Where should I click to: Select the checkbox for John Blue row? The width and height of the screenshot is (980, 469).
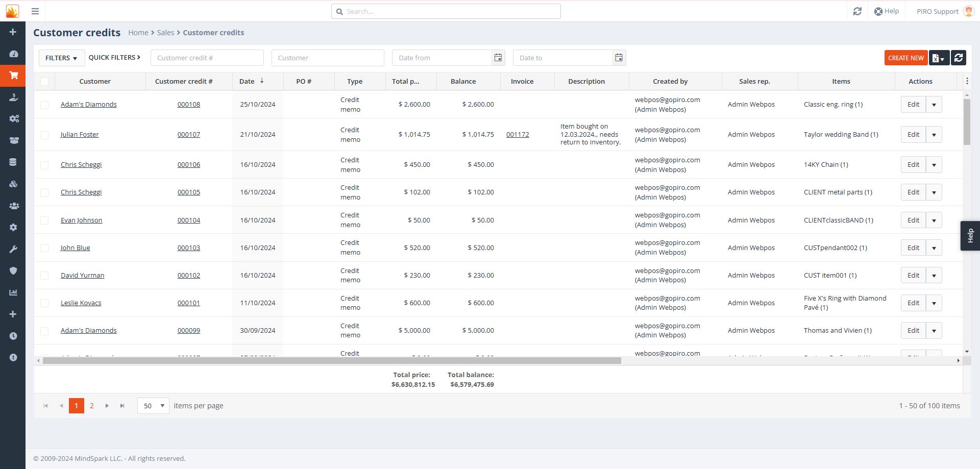coord(44,248)
